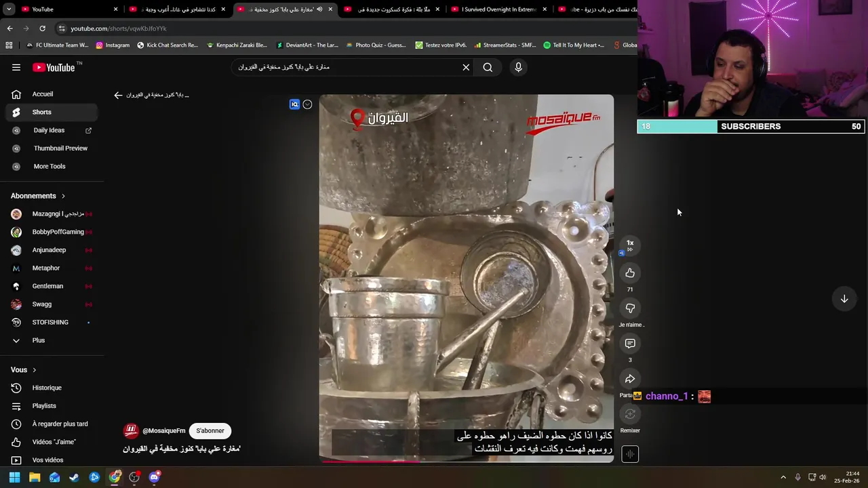This screenshot has width=868, height=488.
Task: Open the Swagg subscription channel
Action: [52, 304]
